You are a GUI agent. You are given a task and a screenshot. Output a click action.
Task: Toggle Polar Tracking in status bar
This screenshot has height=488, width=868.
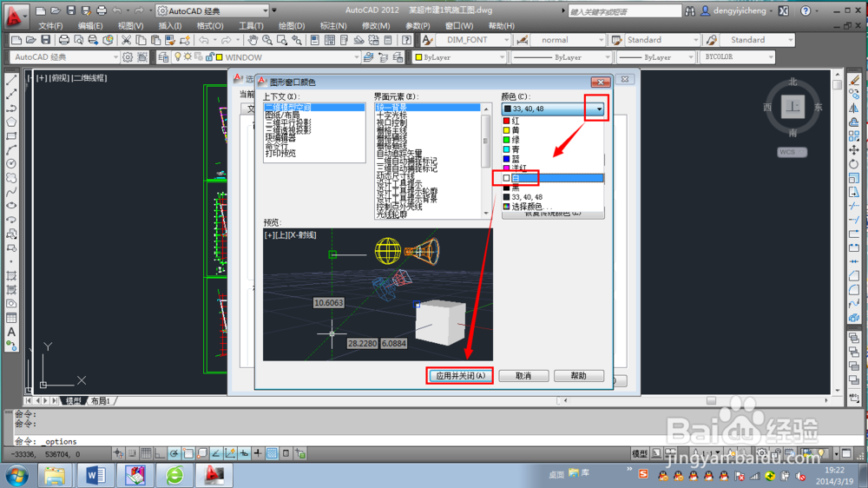[x=174, y=453]
